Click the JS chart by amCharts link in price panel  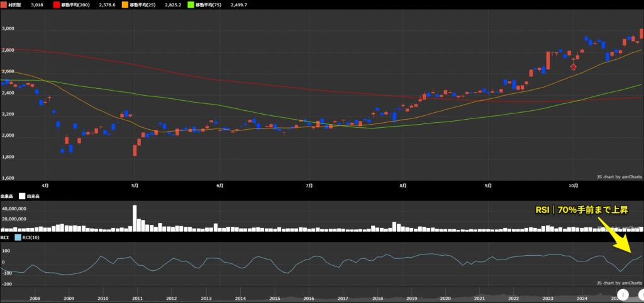click(x=619, y=177)
